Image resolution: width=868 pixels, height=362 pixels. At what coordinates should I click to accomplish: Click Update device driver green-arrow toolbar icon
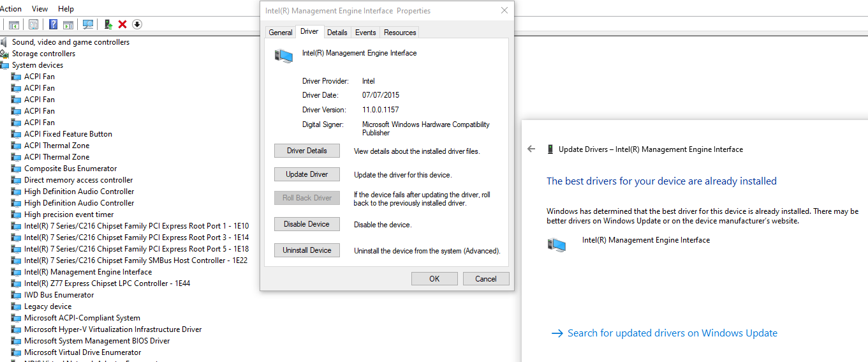click(x=108, y=24)
